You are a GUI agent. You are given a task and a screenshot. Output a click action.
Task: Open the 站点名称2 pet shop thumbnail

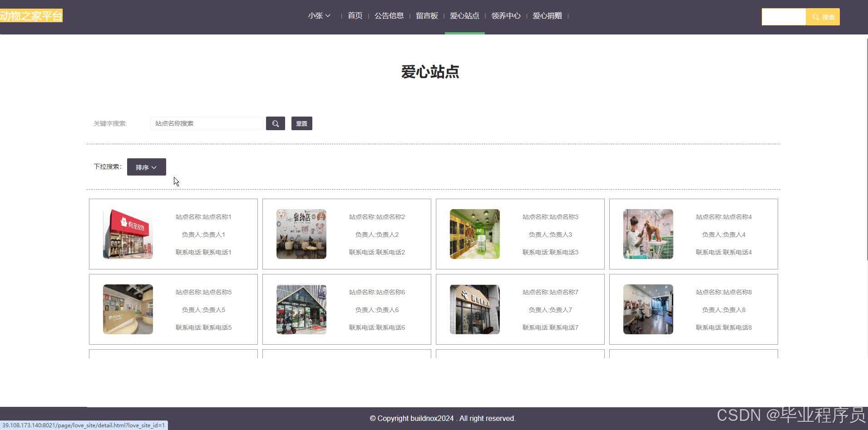pos(301,234)
